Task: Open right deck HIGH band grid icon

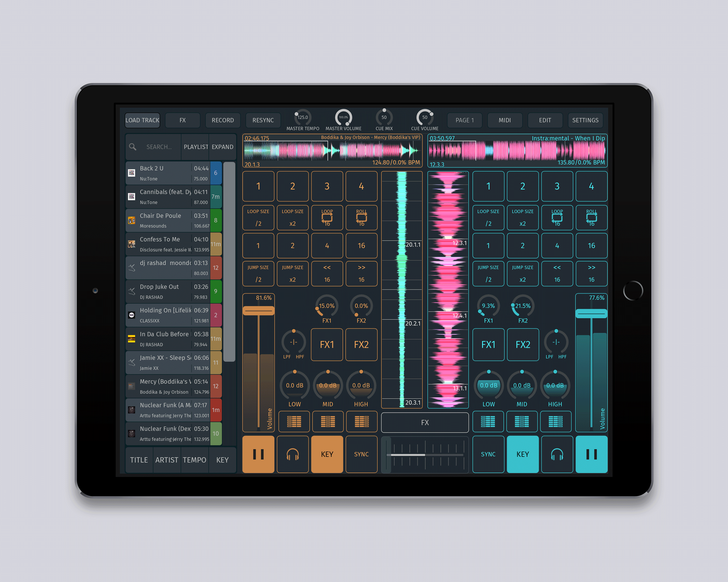Action: [556, 421]
